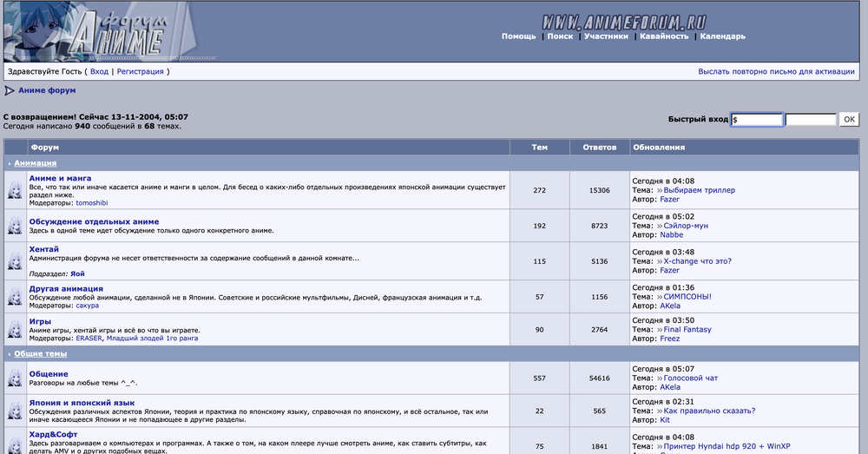Click the Вход login link
The image size is (868, 454).
click(99, 71)
